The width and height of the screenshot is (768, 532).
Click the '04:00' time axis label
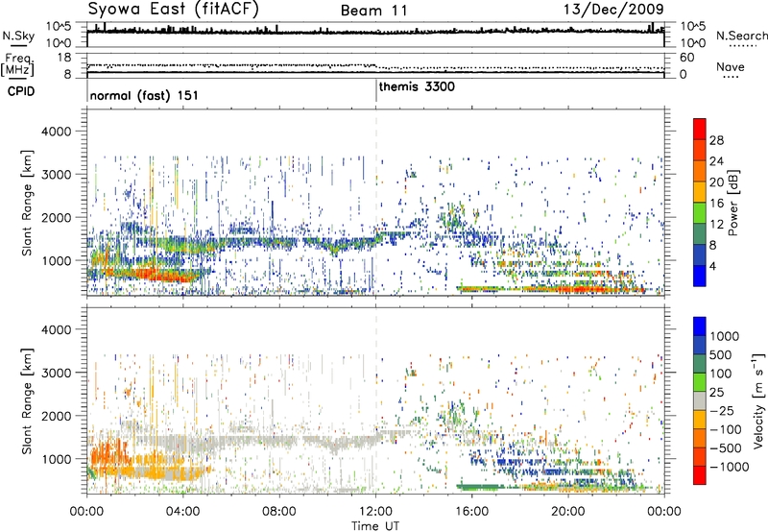point(183,512)
